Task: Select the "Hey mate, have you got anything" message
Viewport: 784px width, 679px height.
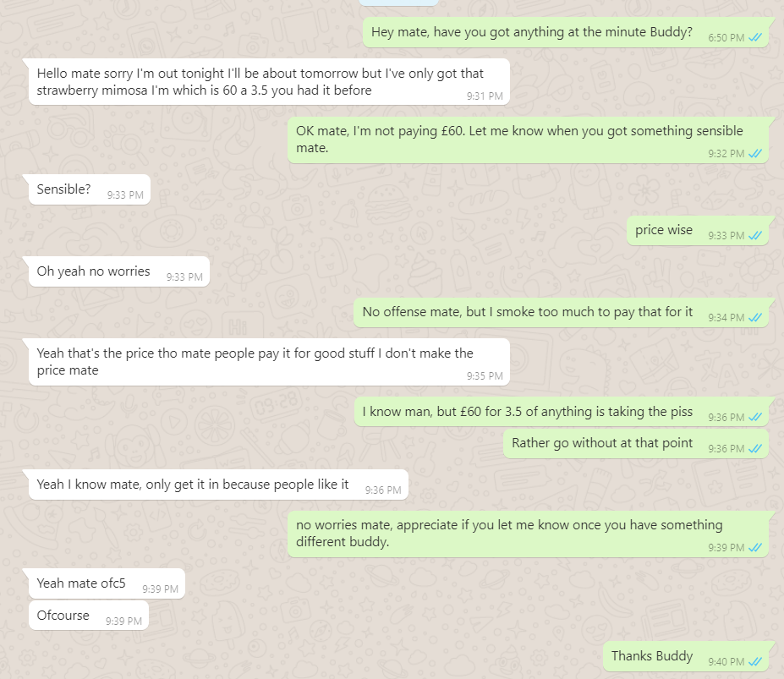Action: [528, 32]
